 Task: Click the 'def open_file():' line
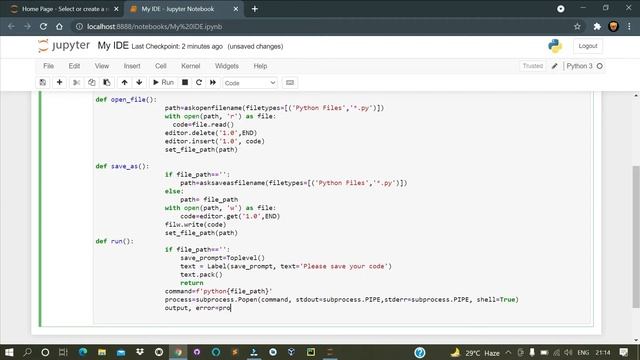pos(126,100)
